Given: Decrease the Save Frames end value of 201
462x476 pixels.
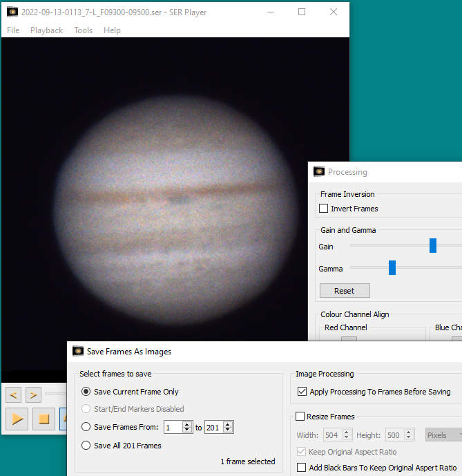Looking at the screenshot, I should tap(228, 430).
